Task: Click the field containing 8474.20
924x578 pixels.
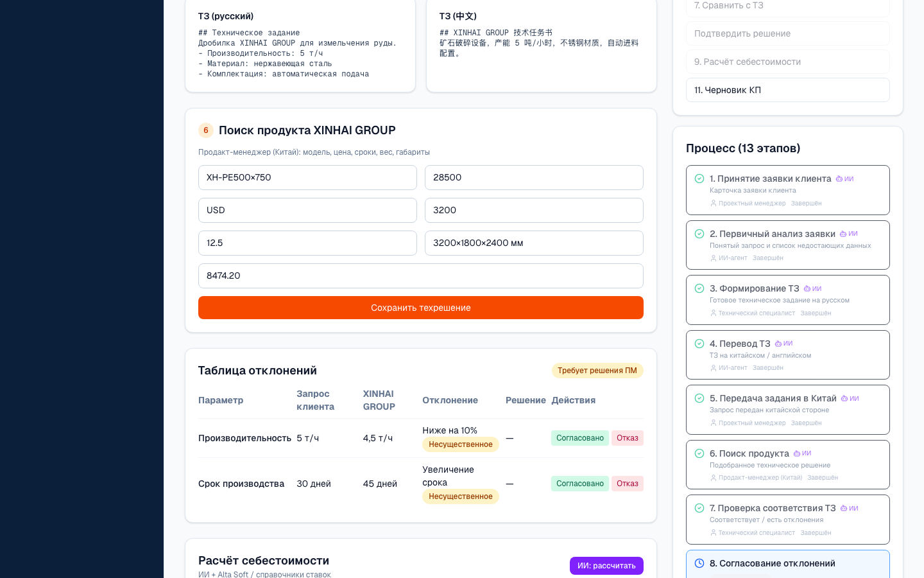Action: (421, 276)
